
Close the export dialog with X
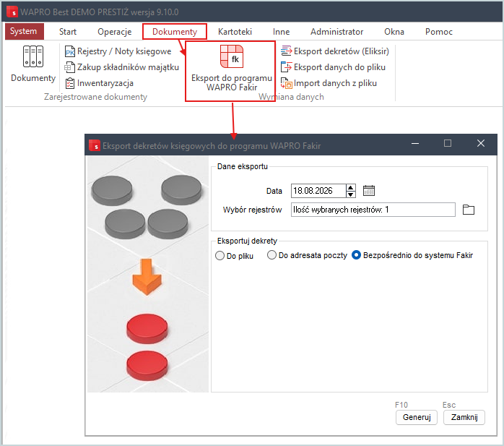(481, 144)
